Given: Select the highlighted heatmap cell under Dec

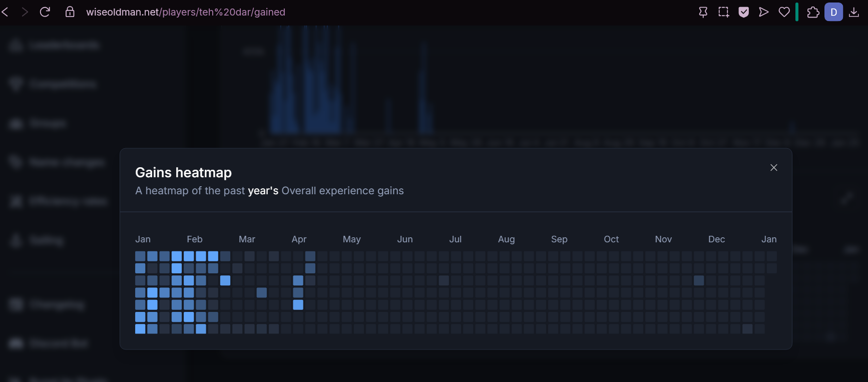Looking at the screenshot, I should tap(699, 280).
